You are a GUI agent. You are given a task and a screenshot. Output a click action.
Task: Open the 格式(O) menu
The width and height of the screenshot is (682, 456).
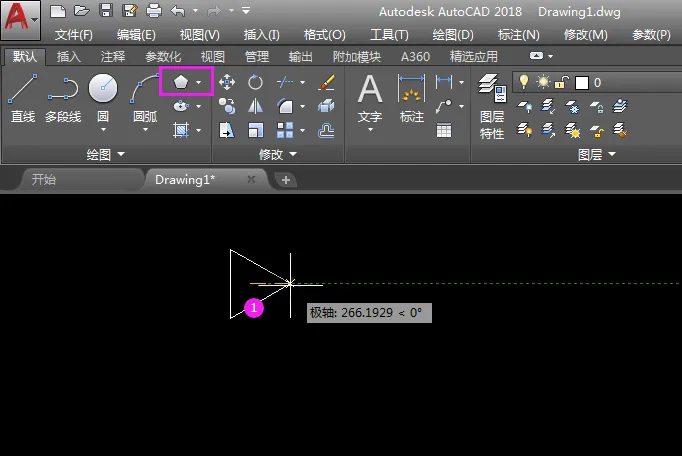[x=324, y=35]
